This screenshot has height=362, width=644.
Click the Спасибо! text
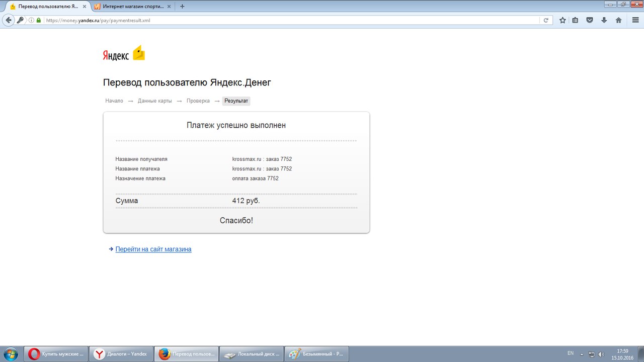(236, 220)
